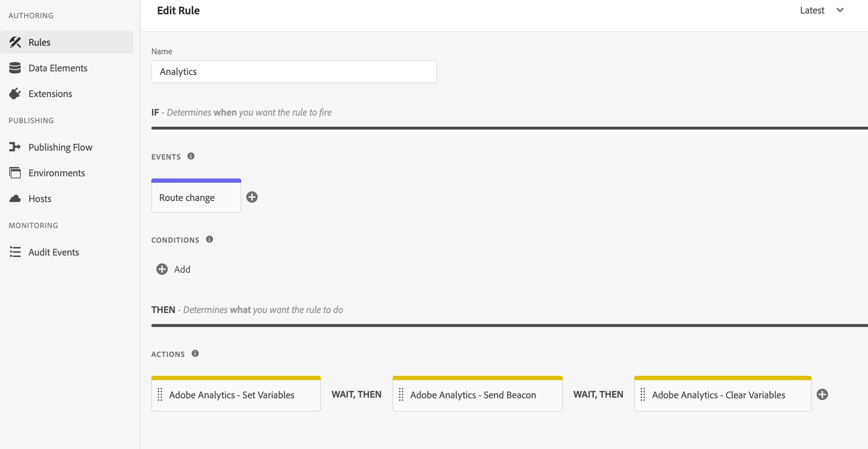Click the Rules hammer icon in sidebar
The height and width of the screenshot is (449, 868).
coord(15,42)
